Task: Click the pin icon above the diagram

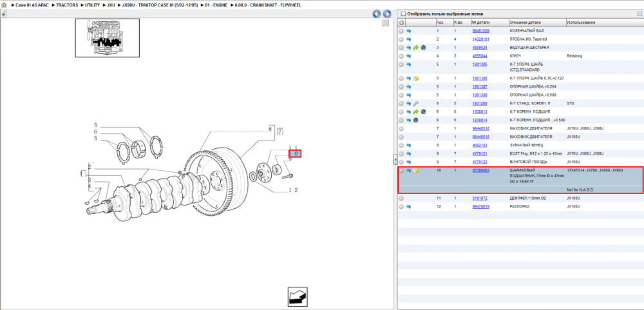Action: click(x=4, y=14)
